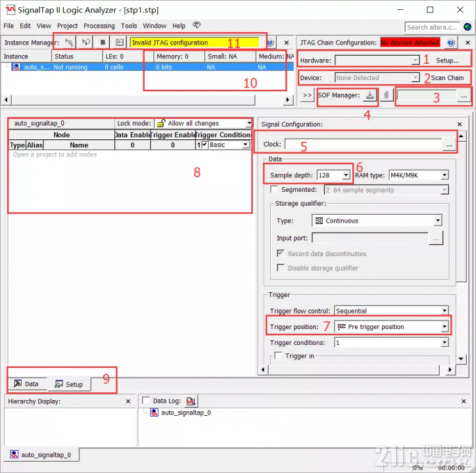Click the SOF file path field
The image size is (476, 473).
pyautogui.click(x=427, y=95)
